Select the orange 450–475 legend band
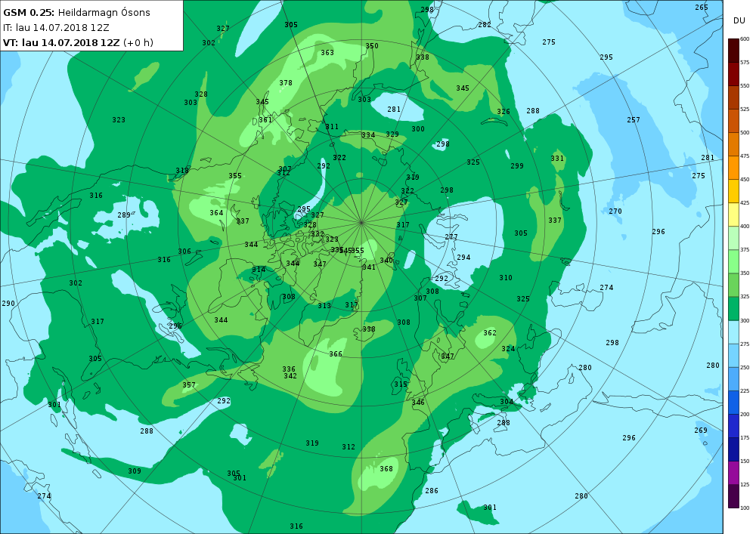Screen dimensions: 756x534 (x=733, y=168)
